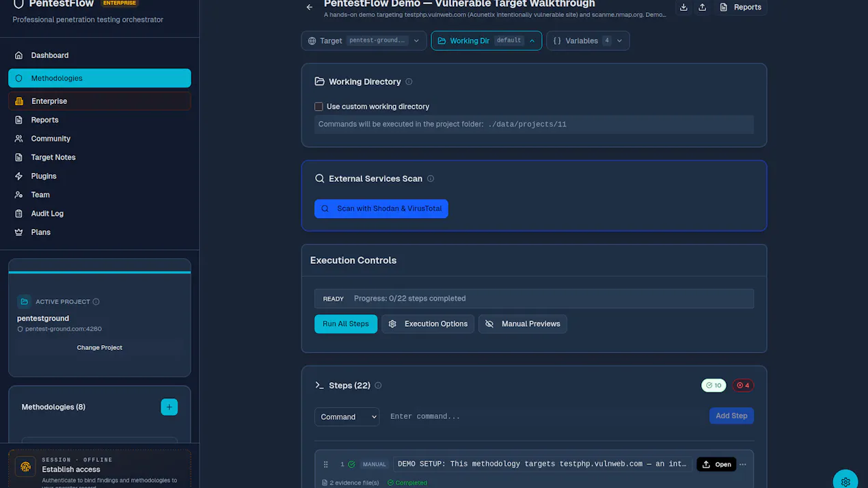Click Establish access session banner
This screenshot has width=868, height=488.
coord(100,469)
